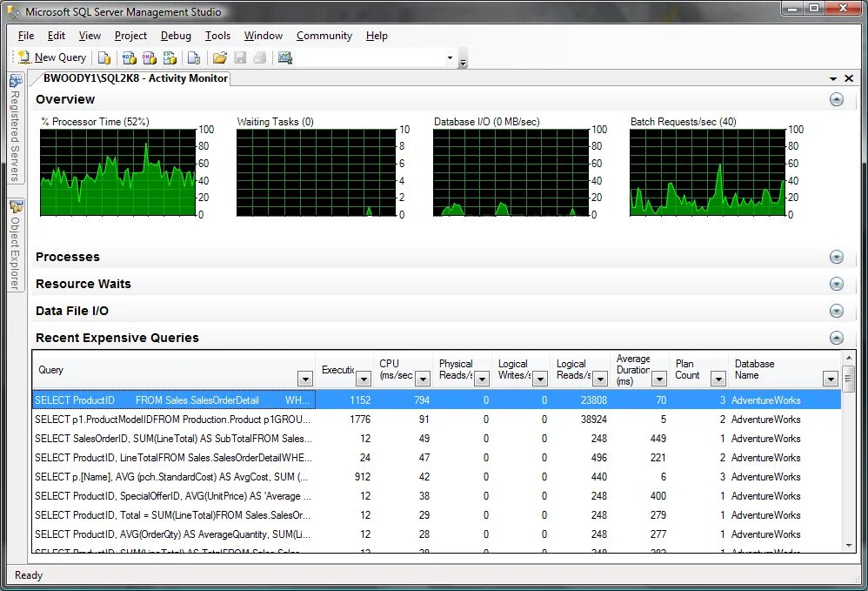Click the Batch Requests/sec graph
Screen dimensions: 868x591
tap(708, 172)
